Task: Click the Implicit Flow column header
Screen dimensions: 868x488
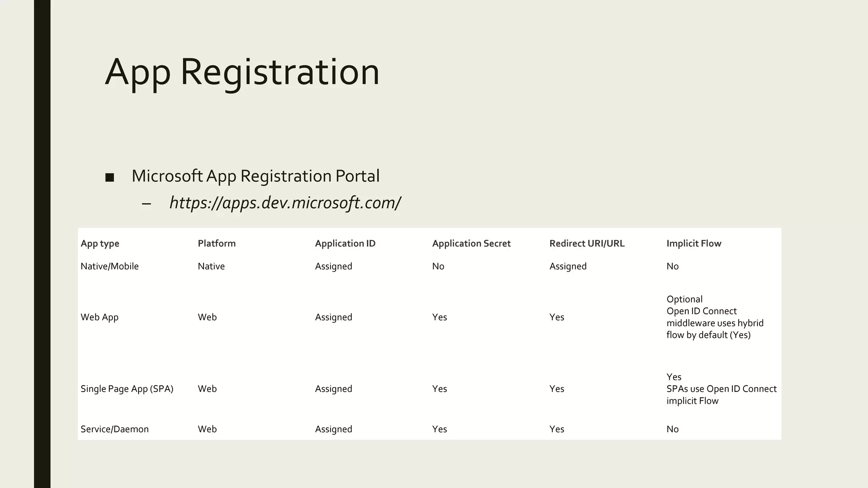Action: pos(693,244)
